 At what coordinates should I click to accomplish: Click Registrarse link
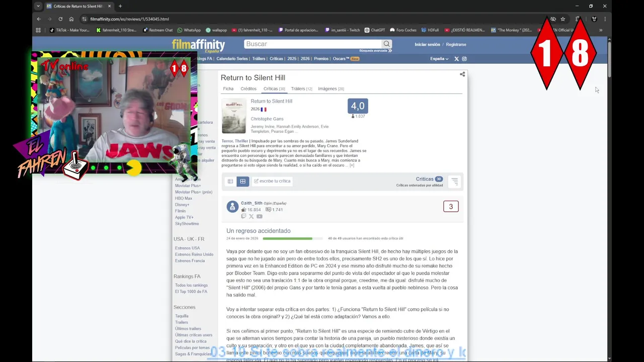click(456, 44)
